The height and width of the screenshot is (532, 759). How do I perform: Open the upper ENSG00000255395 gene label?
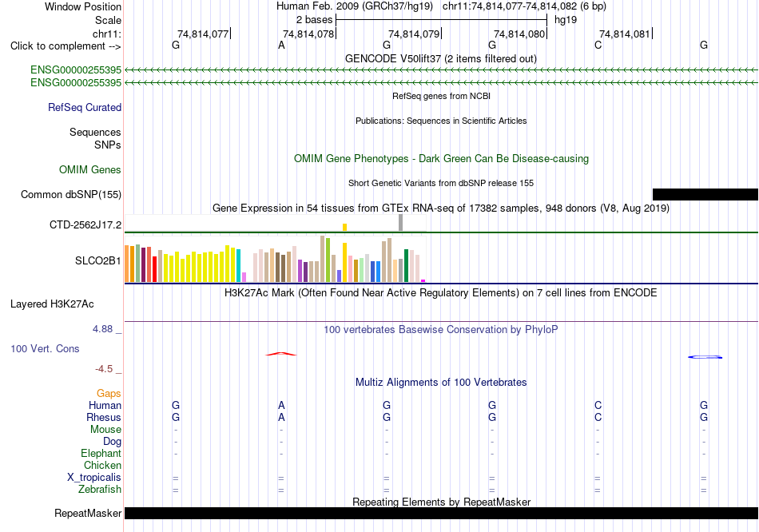pyautogui.click(x=76, y=69)
